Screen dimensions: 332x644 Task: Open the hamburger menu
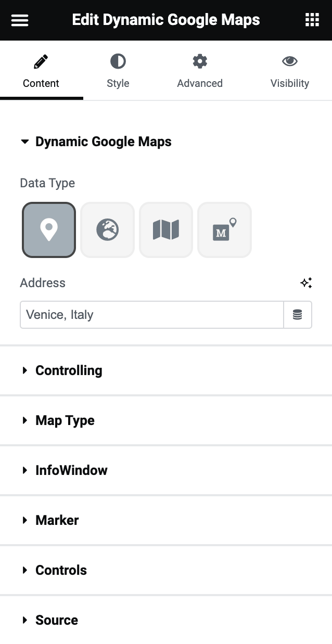coord(19,20)
